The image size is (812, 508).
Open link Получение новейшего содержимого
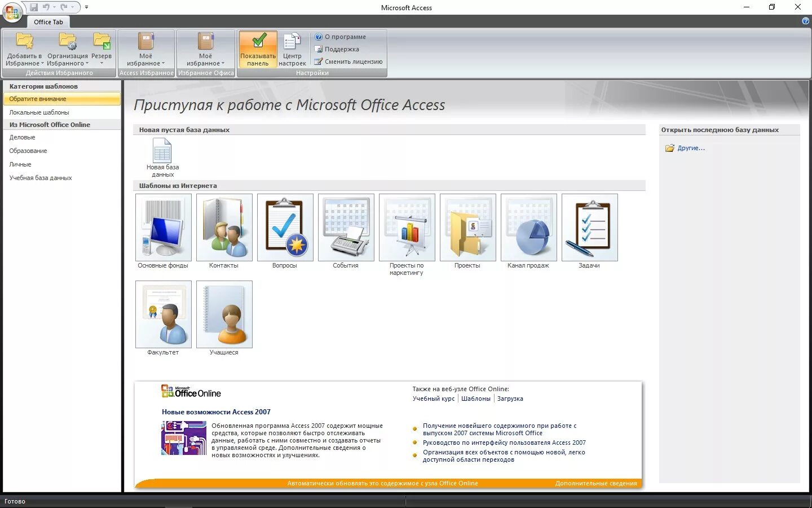(x=500, y=430)
